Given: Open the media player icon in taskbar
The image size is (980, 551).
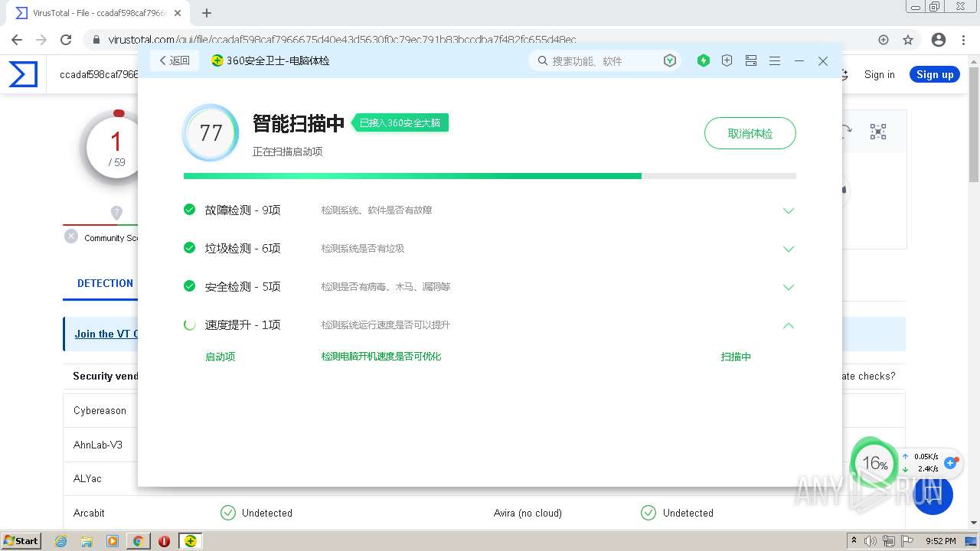Looking at the screenshot, I should [113, 541].
